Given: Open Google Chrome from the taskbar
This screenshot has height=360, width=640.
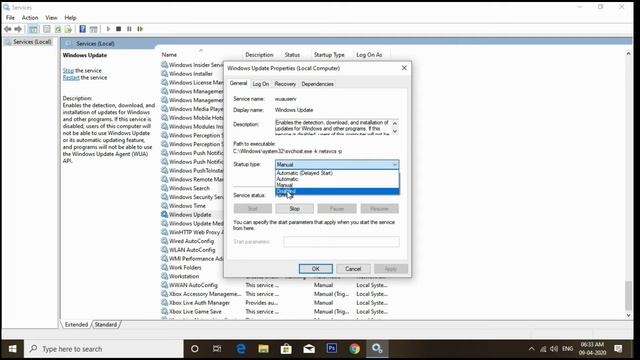Looking at the screenshot, I should (x=354, y=349).
